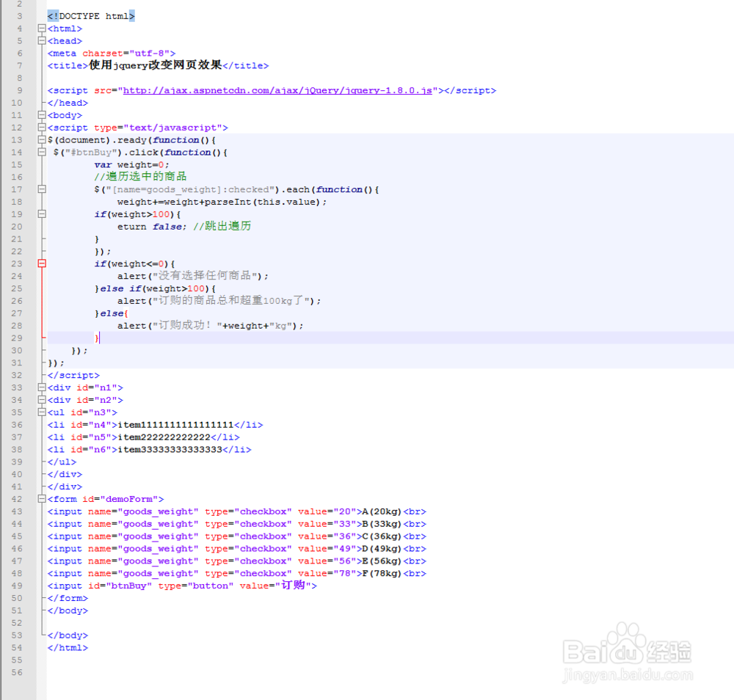Image resolution: width=734 pixels, height=700 pixels.
Task: Click the script type text/javascript attribute
Action: [159, 128]
